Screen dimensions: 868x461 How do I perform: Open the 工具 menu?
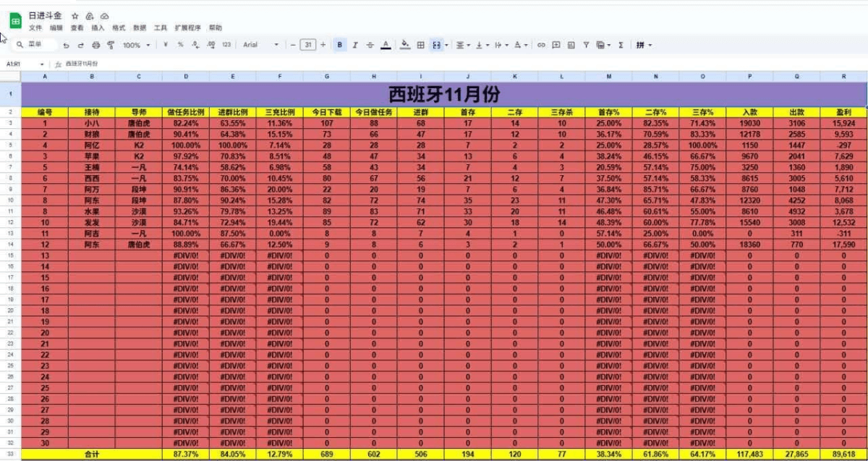pyautogui.click(x=161, y=28)
